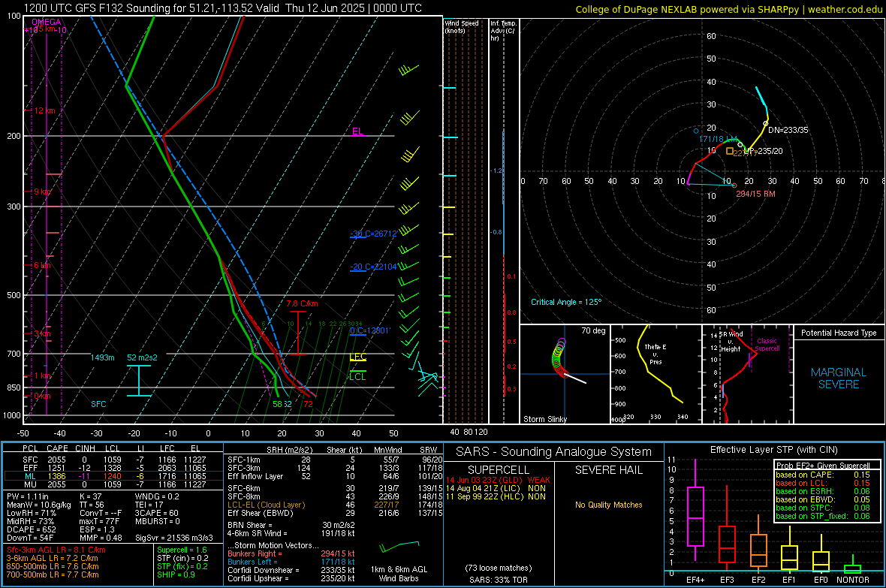Click the 0 C=12801' freezing level label
The height and width of the screenshot is (588, 886).
tap(370, 330)
